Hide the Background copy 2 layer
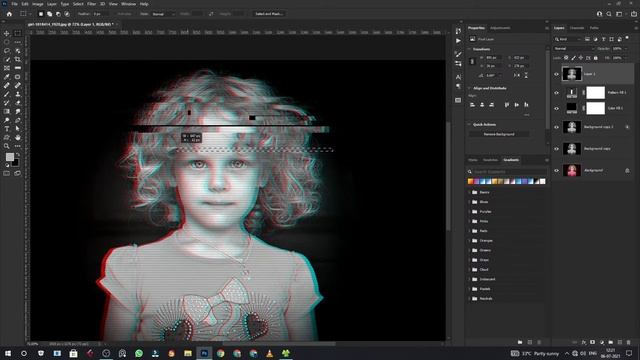Viewport: 640px width, 360px height. coord(556,127)
